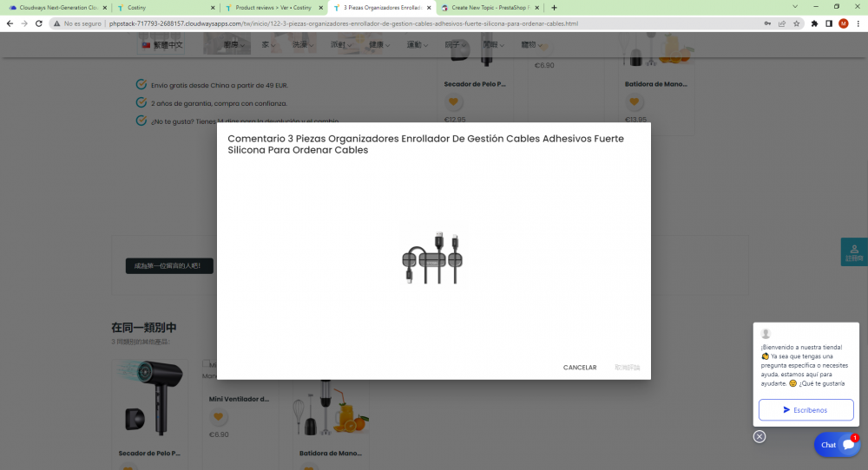Image resolution: width=868 pixels, height=470 pixels.
Task: Click the €12.95 price text
Action: pyautogui.click(x=455, y=120)
